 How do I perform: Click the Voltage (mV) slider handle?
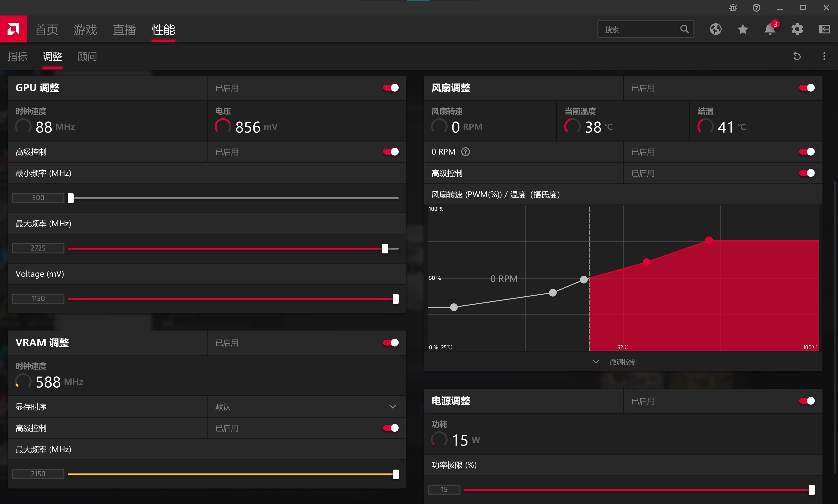pyautogui.click(x=395, y=299)
